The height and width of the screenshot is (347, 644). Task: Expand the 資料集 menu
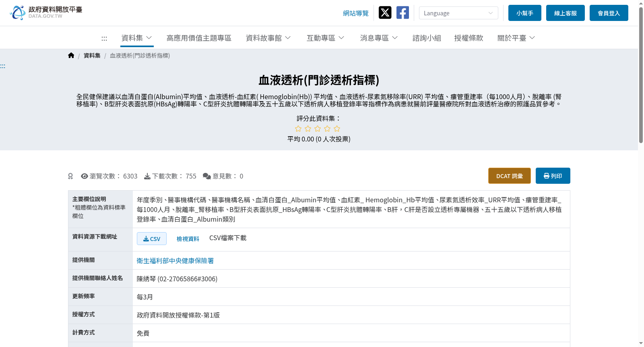click(137, 38)
